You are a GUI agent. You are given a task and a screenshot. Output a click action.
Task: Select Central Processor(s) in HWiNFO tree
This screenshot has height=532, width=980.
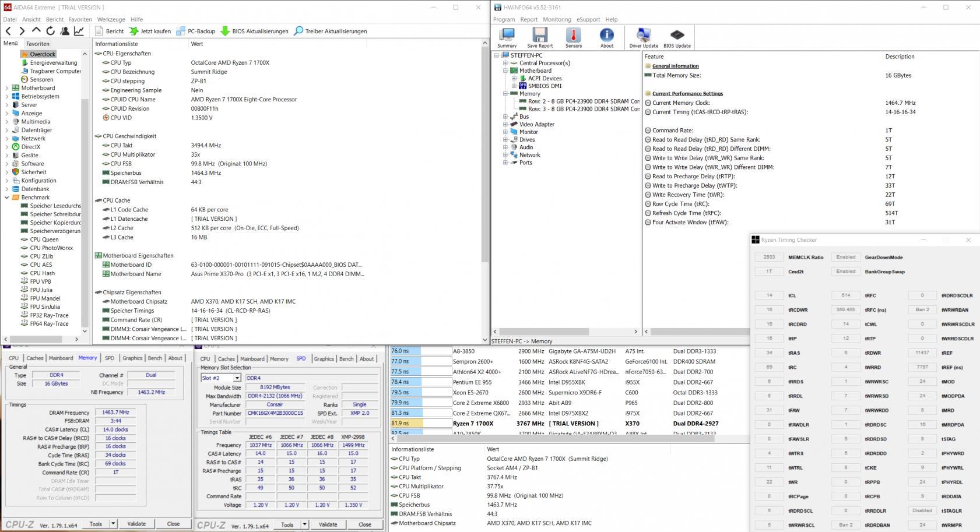pyautogui.click(x=545, y=63)
